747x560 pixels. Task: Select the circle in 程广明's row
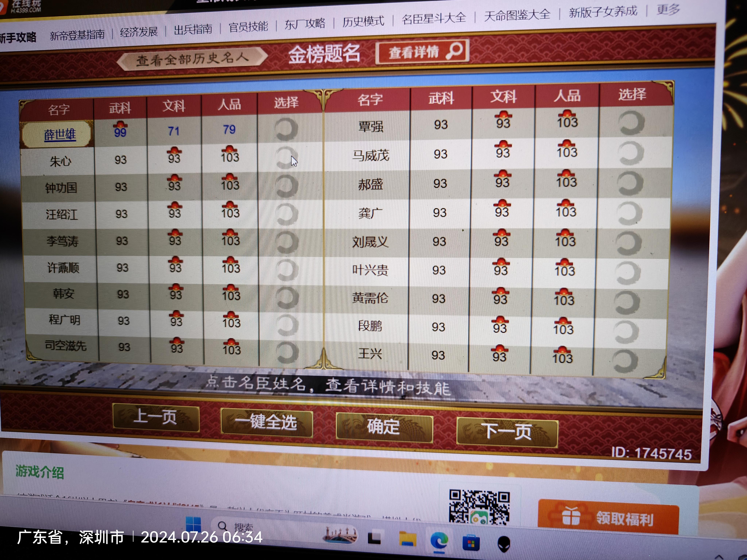287,325
